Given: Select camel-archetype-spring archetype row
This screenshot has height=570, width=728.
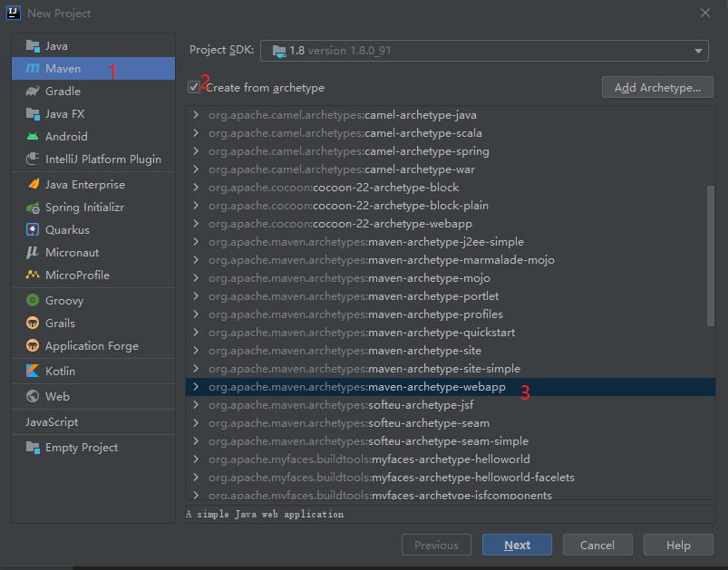Looking at the screenshot, I should coord(450,150).
